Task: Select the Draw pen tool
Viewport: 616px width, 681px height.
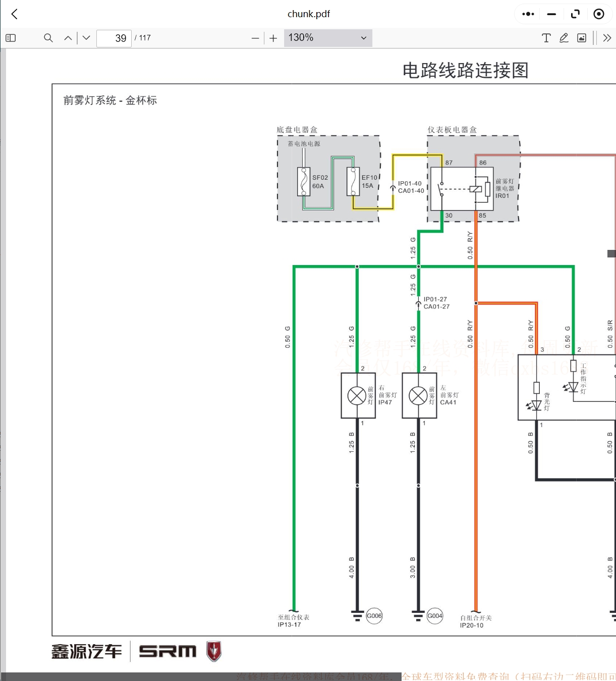Action: (x=564, y=37)
